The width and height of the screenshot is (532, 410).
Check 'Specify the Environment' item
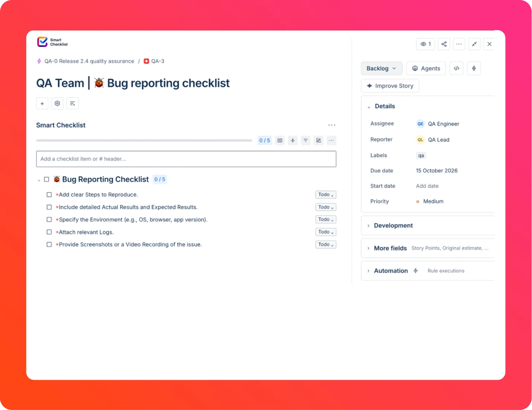click(x=49, y=220)
